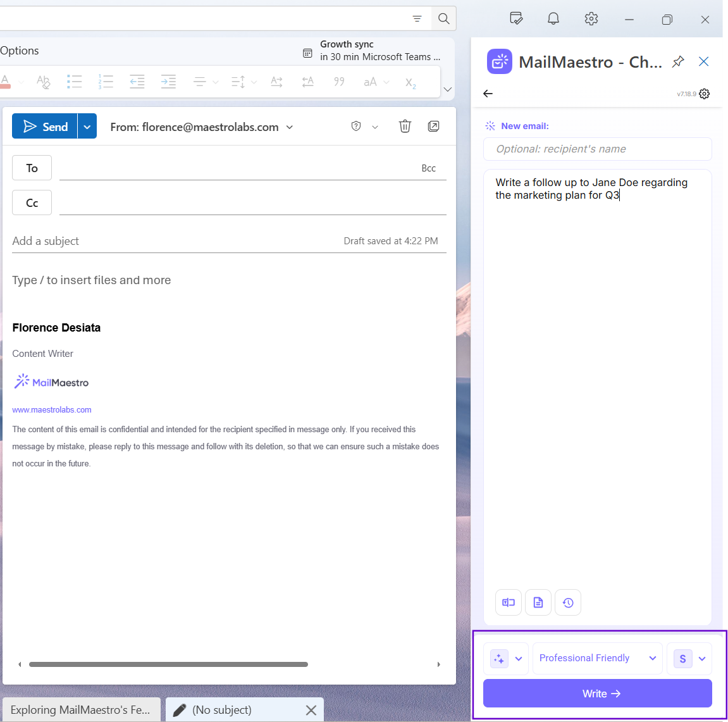Click the line spacing icon

[238, 82]
